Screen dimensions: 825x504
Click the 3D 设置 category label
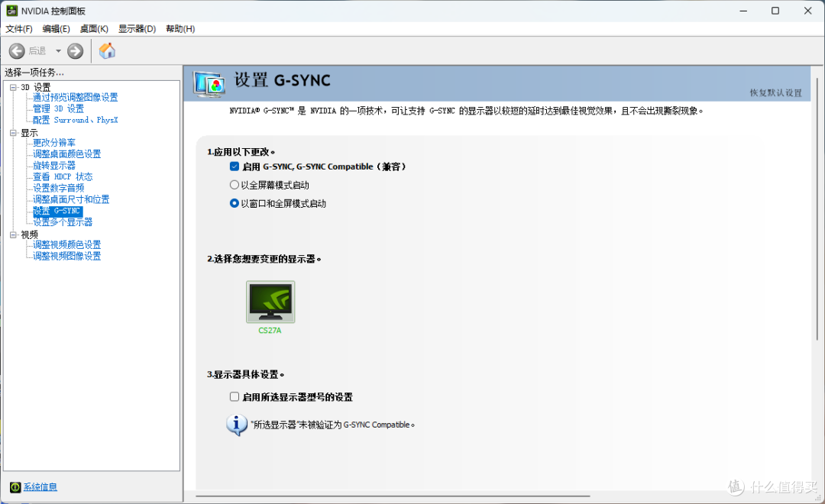point(36,87)
